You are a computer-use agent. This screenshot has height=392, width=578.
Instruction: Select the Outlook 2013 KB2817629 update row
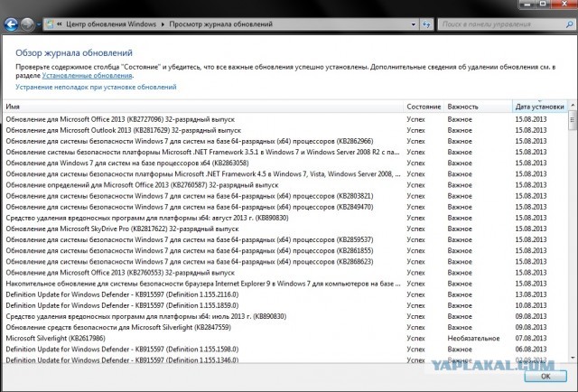click(285, 131)
